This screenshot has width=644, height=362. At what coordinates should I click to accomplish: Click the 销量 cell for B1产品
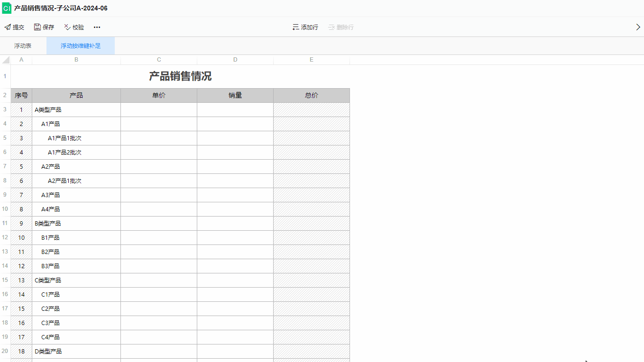(x=235, y=238)
